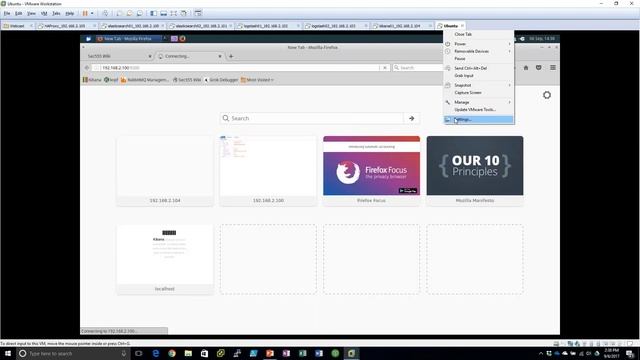Choose Grab Input in context menu
Screen dimensions: 640x360
[478, 76]
